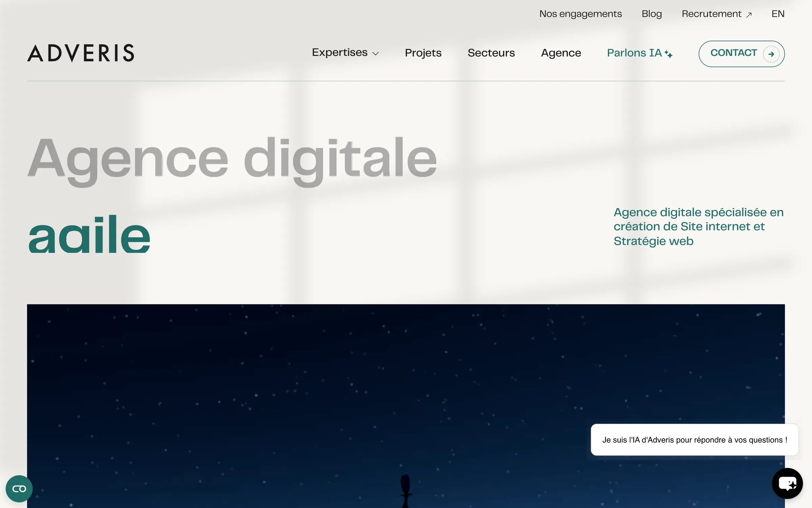Open the cookie consent round green icon

19,489
